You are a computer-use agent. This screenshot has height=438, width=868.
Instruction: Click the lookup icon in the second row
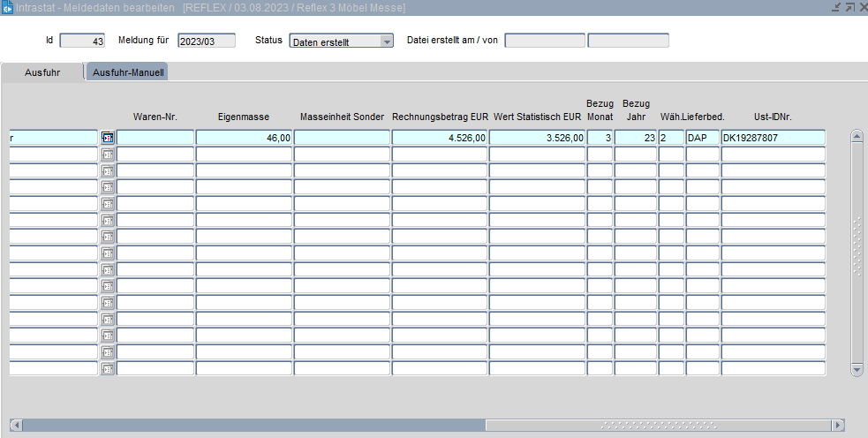(x=108, y=155)
